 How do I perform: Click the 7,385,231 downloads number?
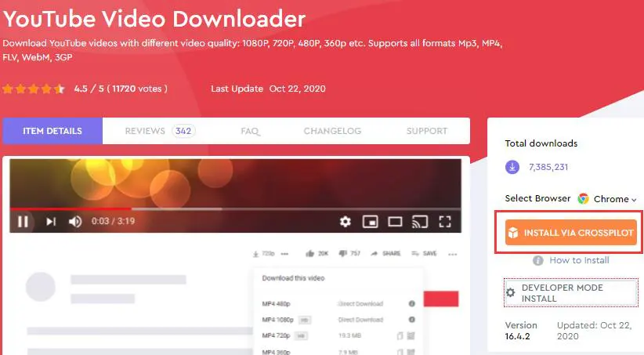click(548, 167)
